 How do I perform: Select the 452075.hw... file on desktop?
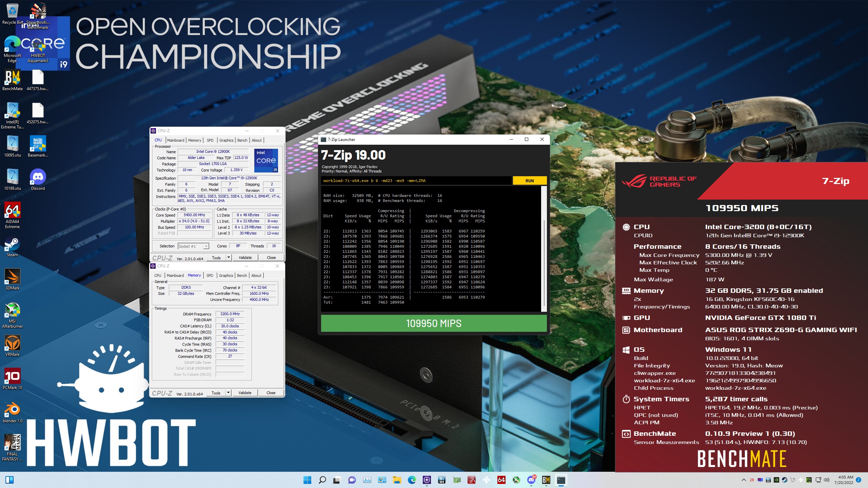38,114
